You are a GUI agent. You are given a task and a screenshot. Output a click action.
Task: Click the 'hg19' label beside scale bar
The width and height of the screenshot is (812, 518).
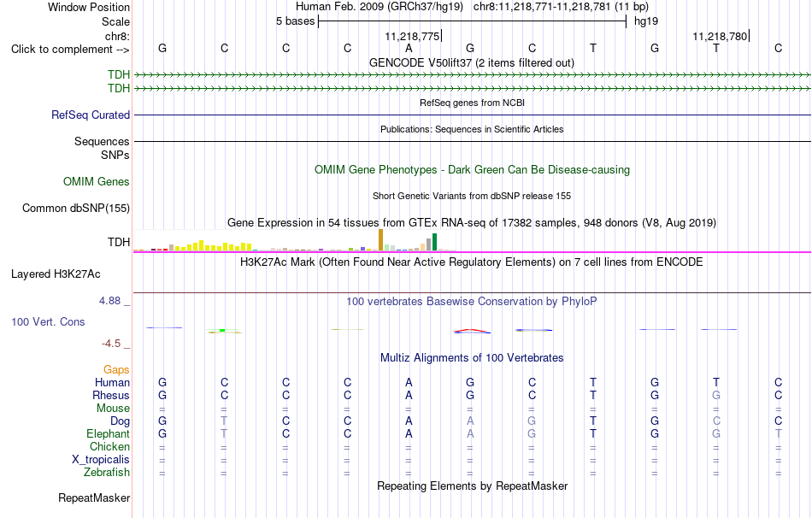646,21
